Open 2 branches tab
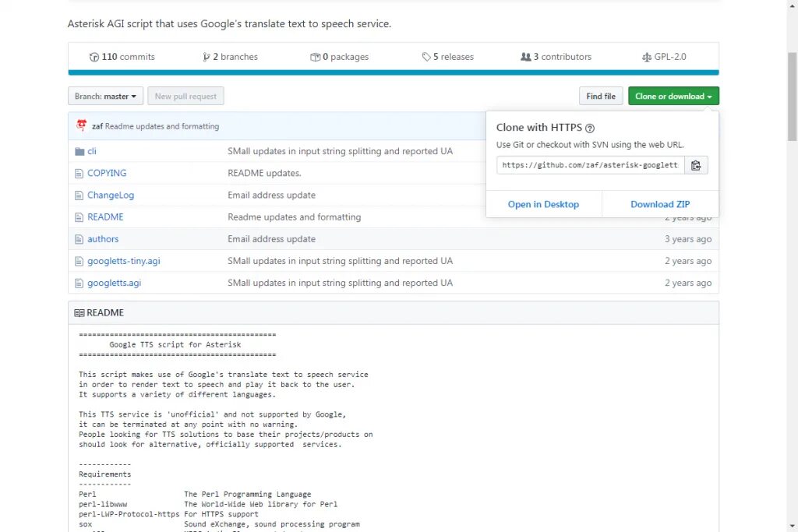The height and width of the screenshot is (532, 798). click(x=230, y=57)
